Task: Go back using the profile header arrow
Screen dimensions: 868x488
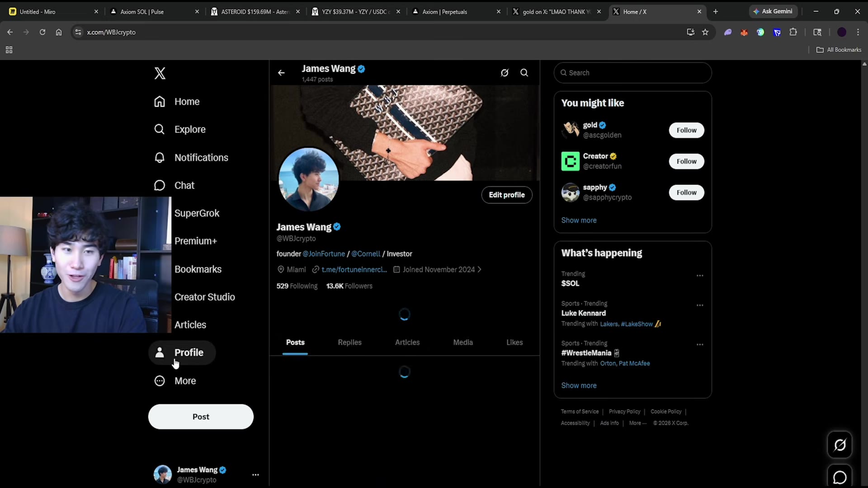Action: [x=281, y=73]
